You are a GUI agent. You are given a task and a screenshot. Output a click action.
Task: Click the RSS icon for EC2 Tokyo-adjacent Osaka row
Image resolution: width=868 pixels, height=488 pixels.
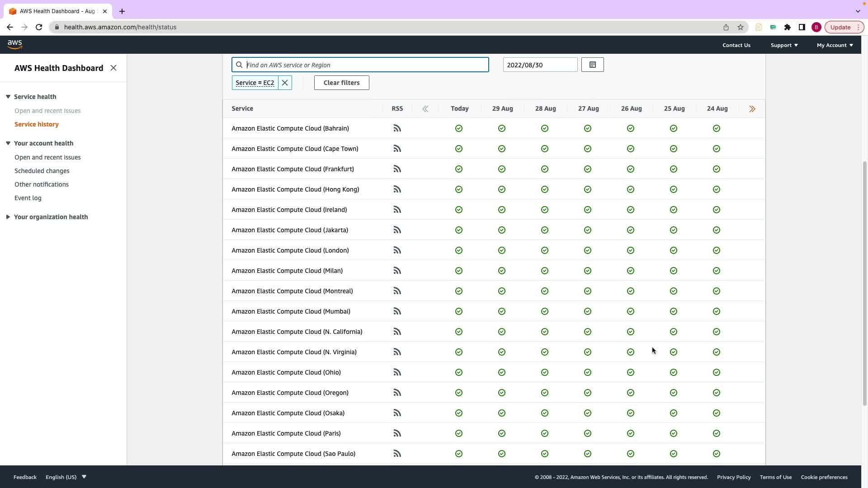click(397, 413)
